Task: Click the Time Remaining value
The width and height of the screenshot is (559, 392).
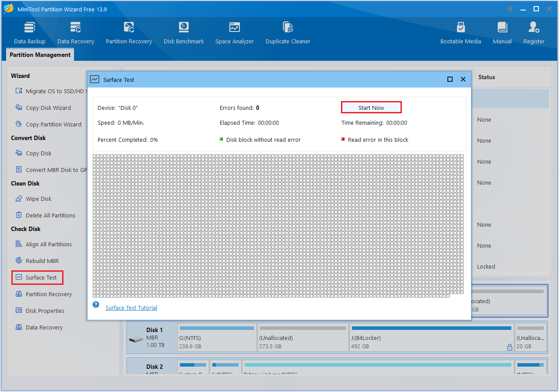Action: 397,123
